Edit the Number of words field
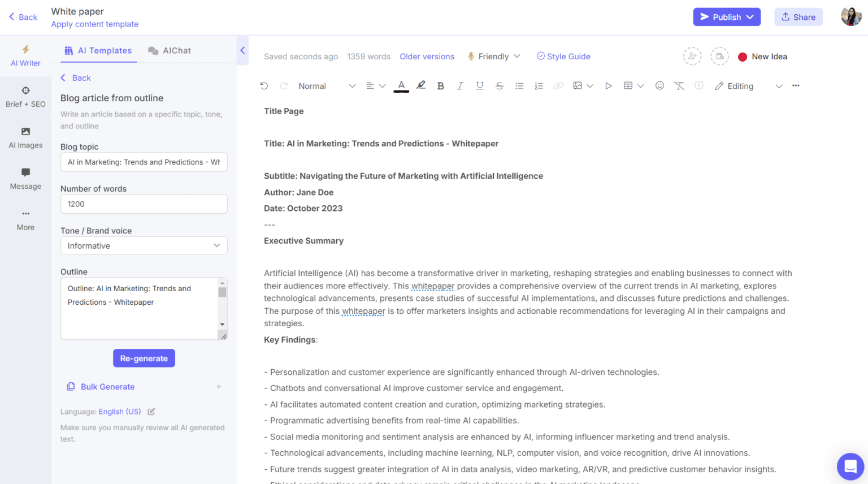The image size is (868, 484). (144, 204)
